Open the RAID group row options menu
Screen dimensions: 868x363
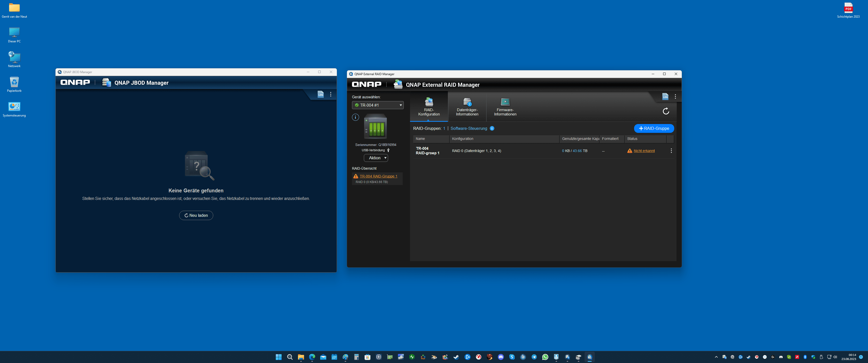671,151
